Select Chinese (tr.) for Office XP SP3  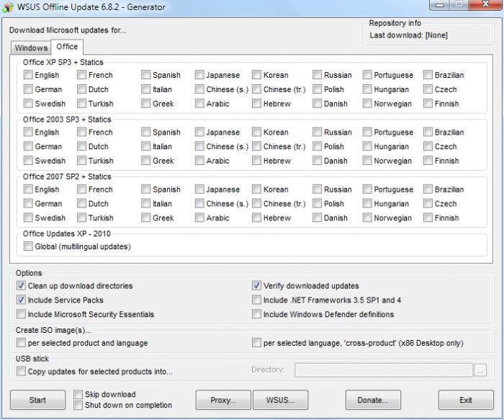pos(257,89)
